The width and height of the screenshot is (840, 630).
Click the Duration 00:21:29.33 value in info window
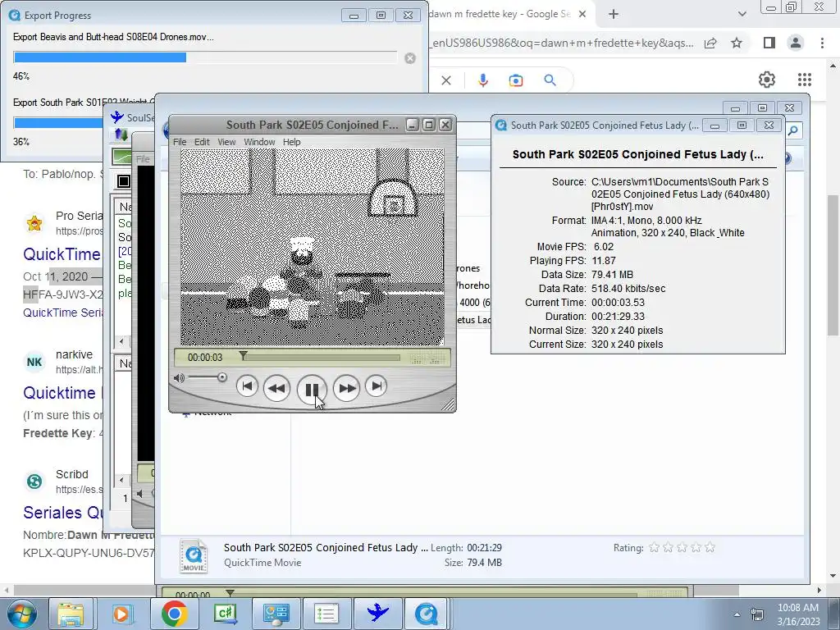tap(618, 317)
